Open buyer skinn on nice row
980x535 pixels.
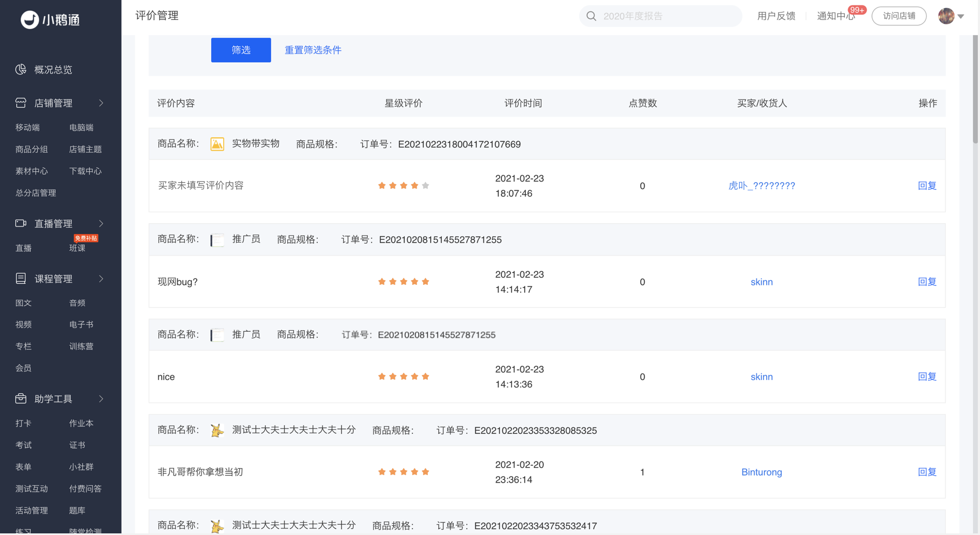[762, 377]
